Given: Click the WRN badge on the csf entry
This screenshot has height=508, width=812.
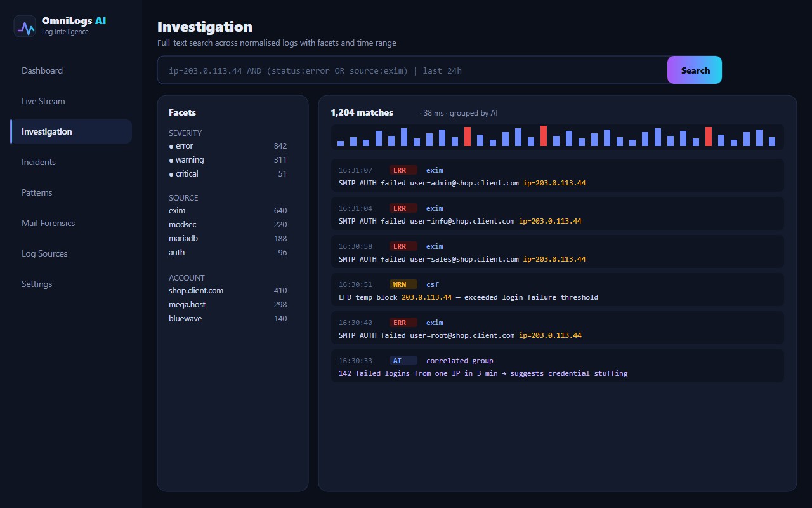Looking at the screenshot, I should pos(403,284).
